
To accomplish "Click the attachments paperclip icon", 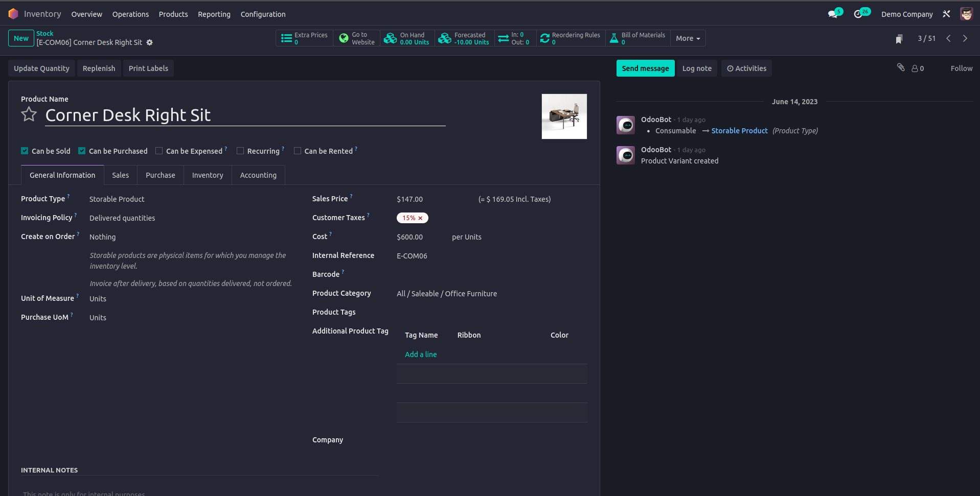I will pyautogui.click(x=901, y=67).
